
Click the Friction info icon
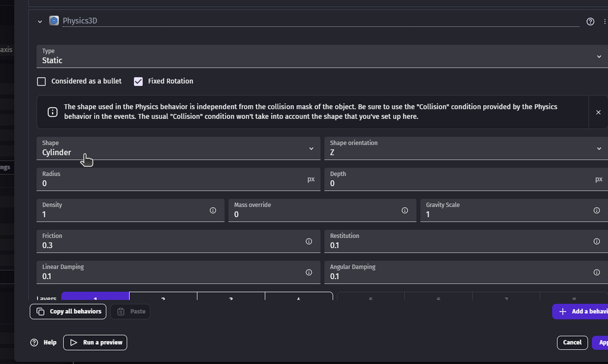(308, 242)
